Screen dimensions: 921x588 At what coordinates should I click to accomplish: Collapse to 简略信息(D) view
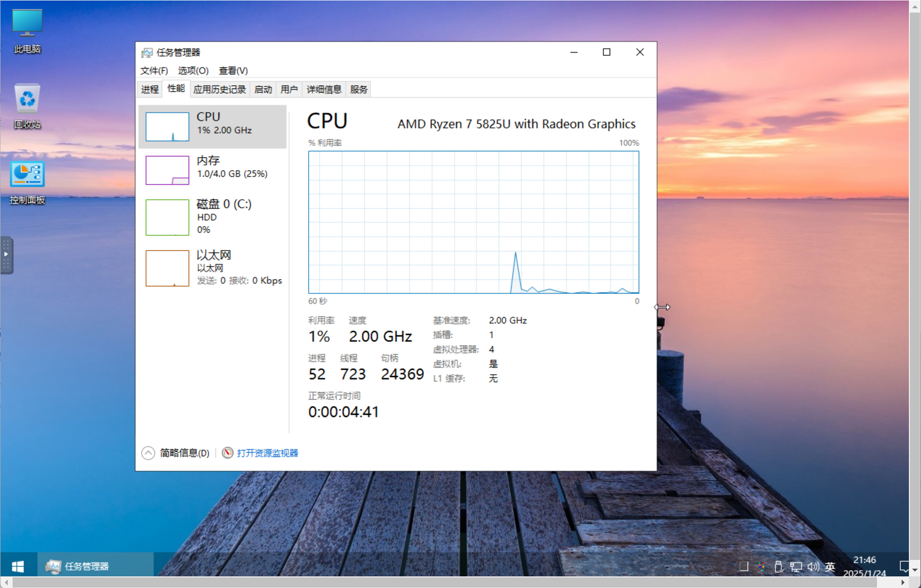point(176,453)
